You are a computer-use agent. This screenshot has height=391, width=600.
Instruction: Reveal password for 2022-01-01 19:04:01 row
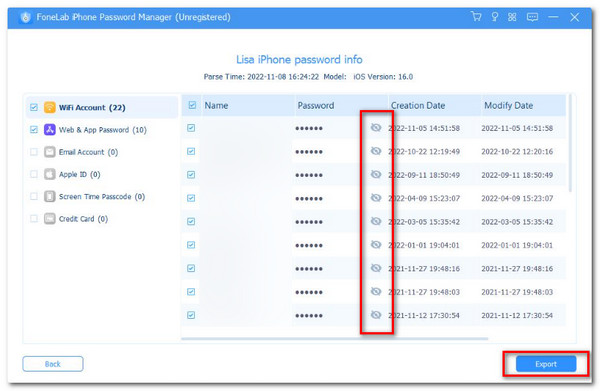(x=376, y=244)
